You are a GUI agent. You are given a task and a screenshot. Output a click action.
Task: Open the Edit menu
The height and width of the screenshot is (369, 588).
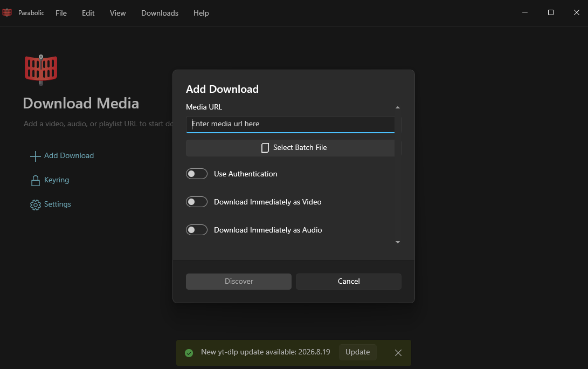click(88, 13)
